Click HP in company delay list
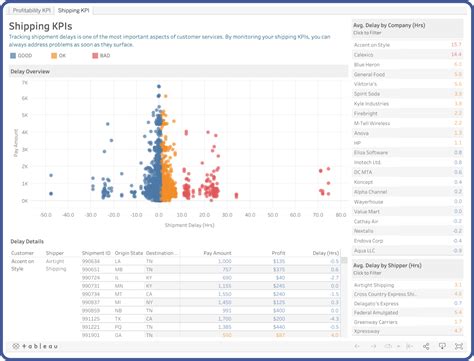474x361 pixels. [408, 143]
